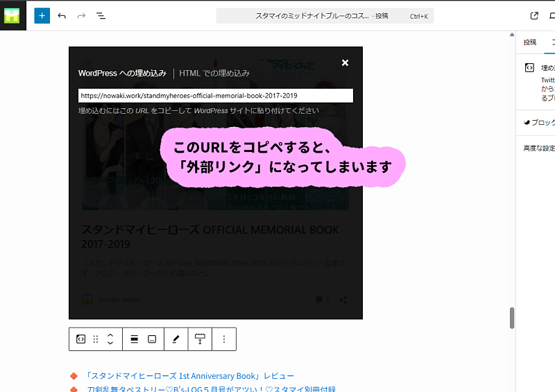Click the scroll-up arrow of editor

(x=512, y=35)
